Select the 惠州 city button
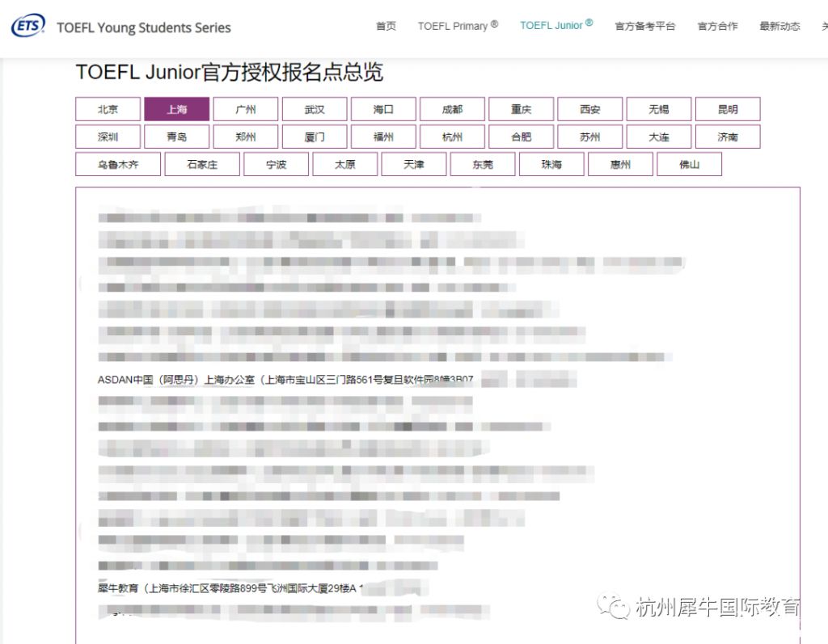The image size is (828, 644). click(620, 164)
